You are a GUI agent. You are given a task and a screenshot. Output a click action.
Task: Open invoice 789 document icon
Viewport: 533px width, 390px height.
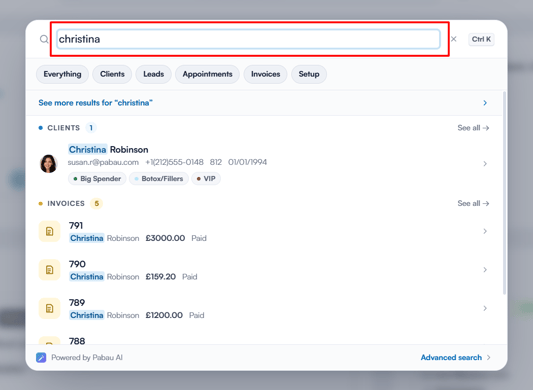click(x=50, y=308)
